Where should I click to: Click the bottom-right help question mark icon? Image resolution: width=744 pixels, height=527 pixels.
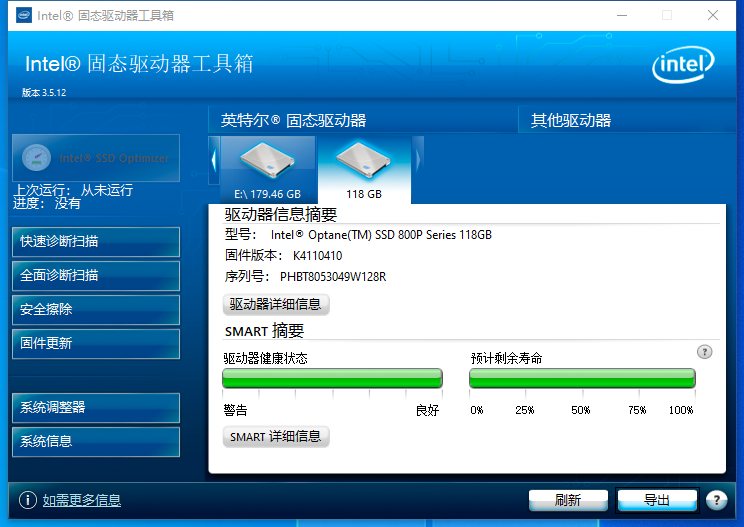click(716, 500)
